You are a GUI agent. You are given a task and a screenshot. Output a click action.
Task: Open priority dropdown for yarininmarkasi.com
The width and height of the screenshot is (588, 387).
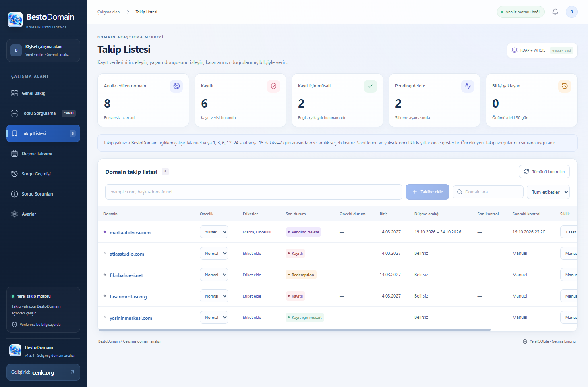[x=214, y=317]
